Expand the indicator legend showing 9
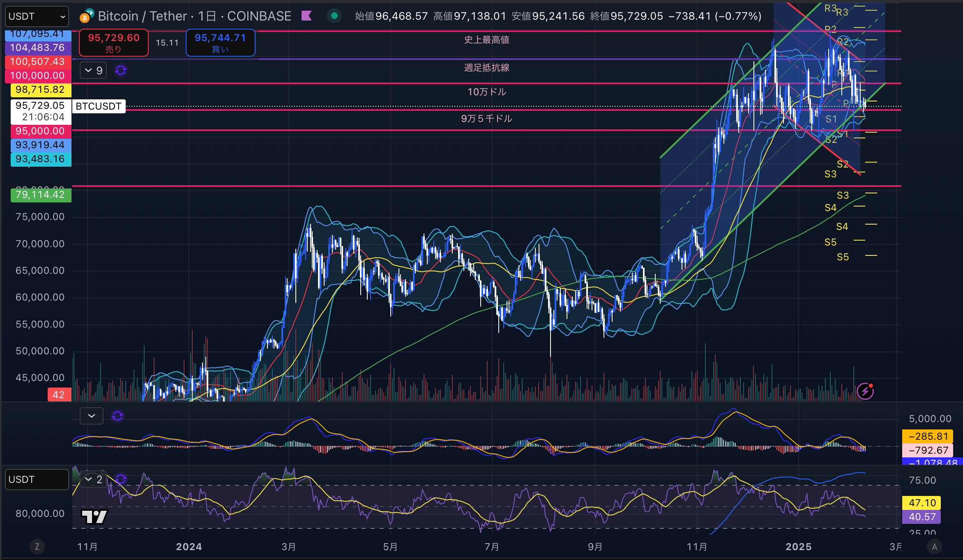Screen dimensions: 963x560 pos(93,71)
